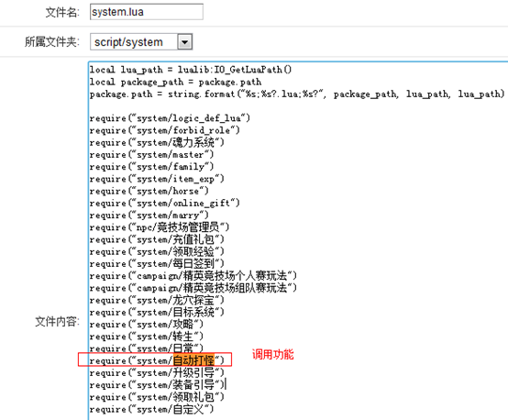This screenshot has width=508, height=420.
Task: Click the line requiring system/魂力系统
Action: (157, 142)
